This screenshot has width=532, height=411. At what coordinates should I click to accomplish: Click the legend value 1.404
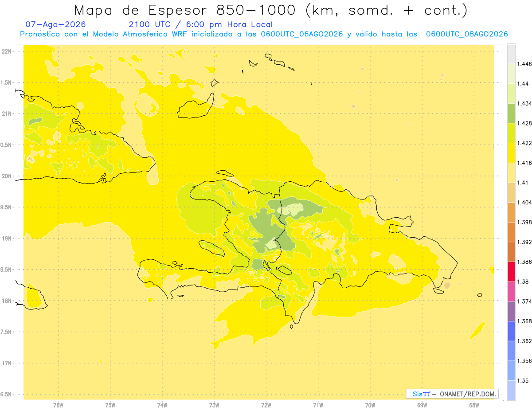(x=525, y=202)
